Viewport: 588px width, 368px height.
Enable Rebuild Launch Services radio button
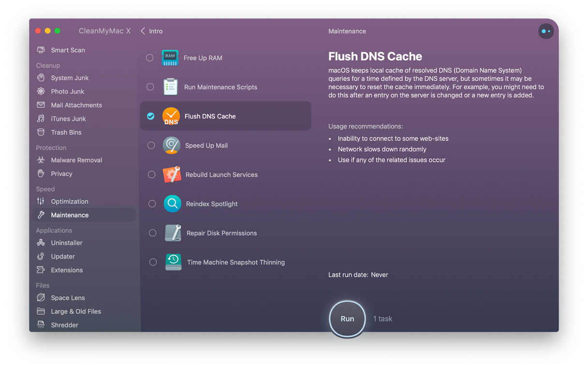click(152, 174)
